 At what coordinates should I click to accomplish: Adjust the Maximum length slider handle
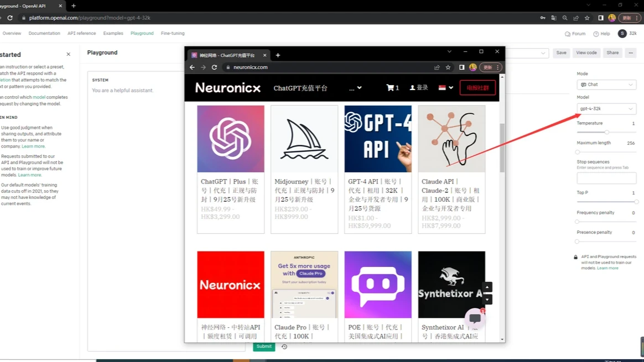tap(578, 152)
